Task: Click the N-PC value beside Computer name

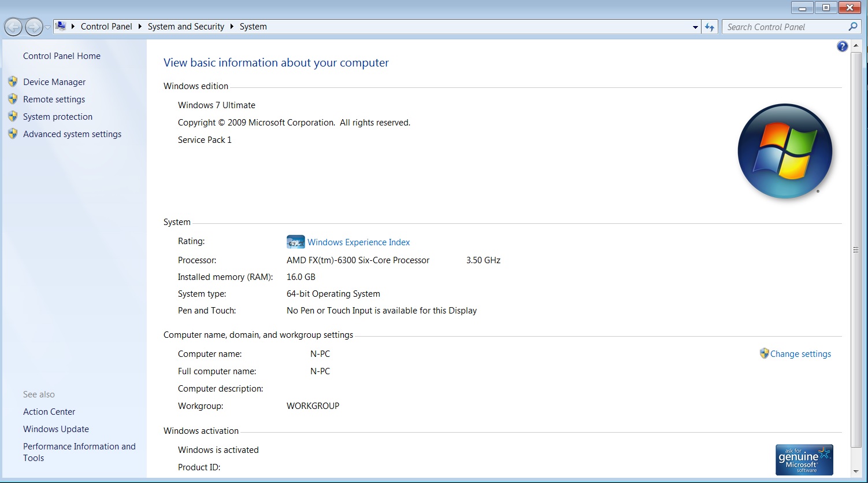Action: pyautogui.click(x=320, y=354)
